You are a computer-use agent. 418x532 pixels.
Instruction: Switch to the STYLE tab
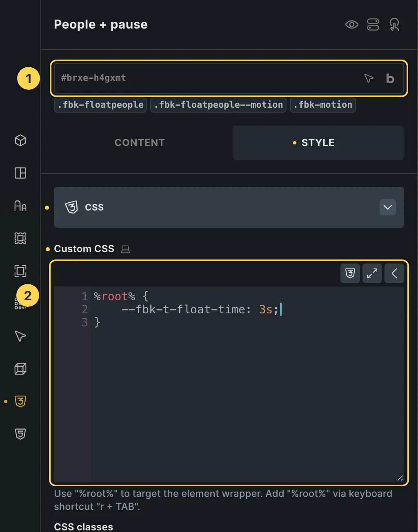point(318,143)
